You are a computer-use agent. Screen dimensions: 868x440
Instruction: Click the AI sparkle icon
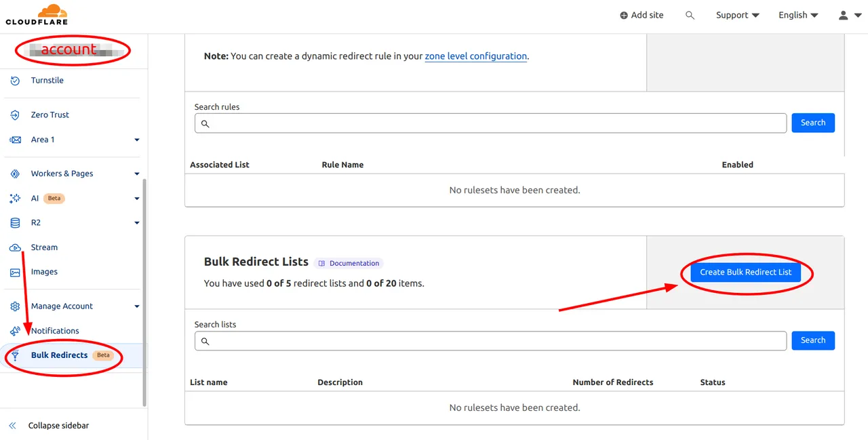[x=16, y=199]
